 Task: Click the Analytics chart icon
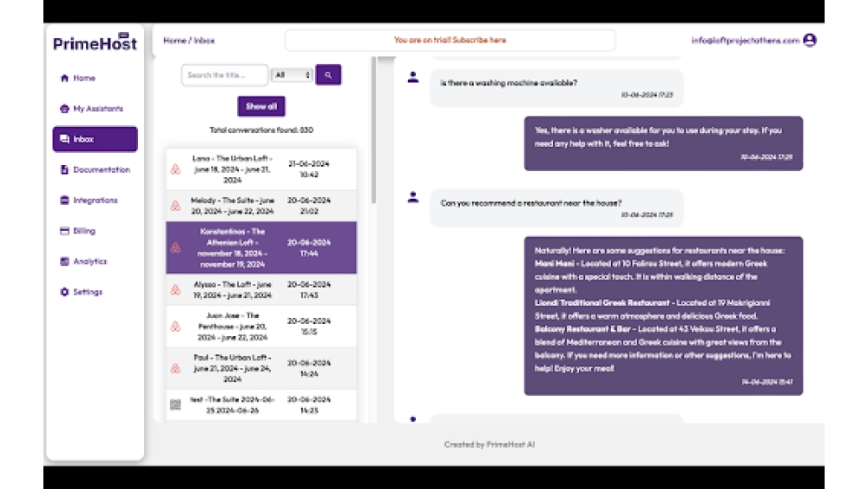point(64,261)
